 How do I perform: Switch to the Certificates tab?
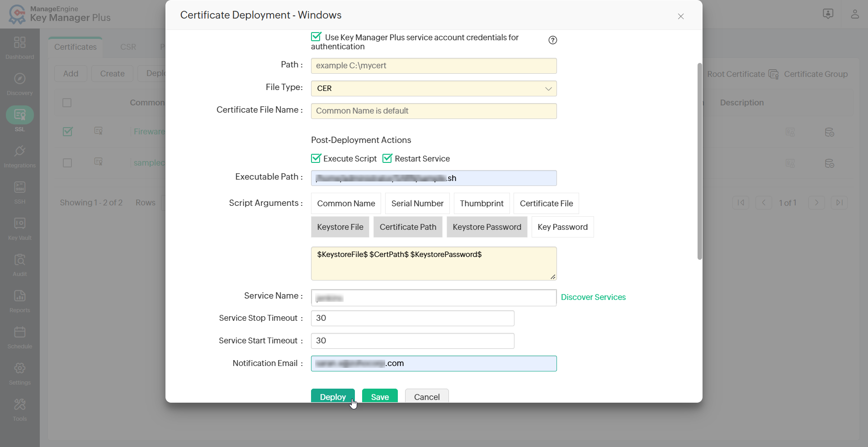tap(75, 47)
